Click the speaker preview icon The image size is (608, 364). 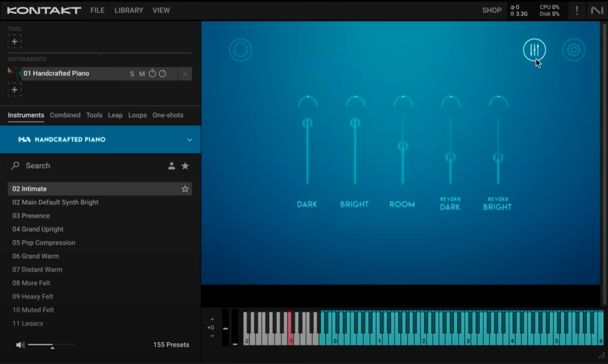coord(20,345)
